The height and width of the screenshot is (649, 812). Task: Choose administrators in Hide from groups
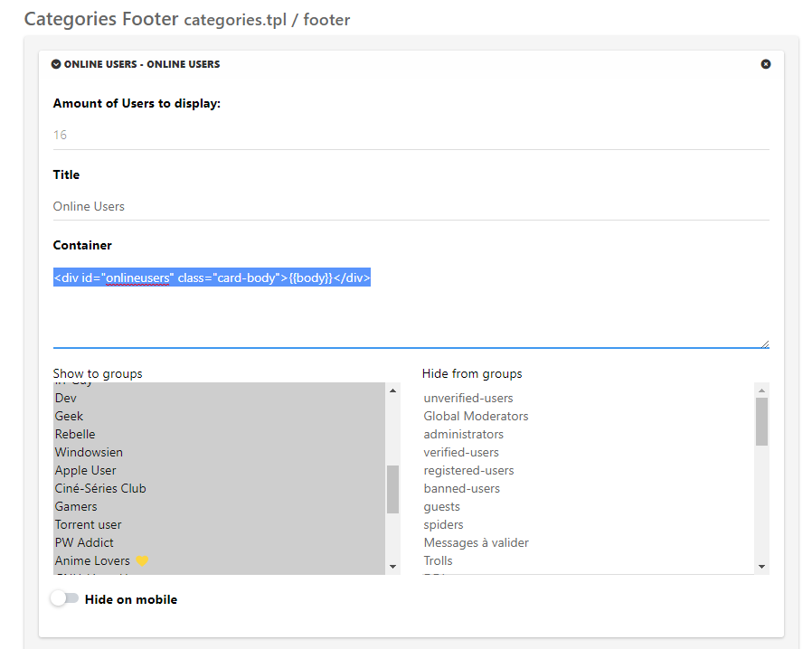pos(464,434)
